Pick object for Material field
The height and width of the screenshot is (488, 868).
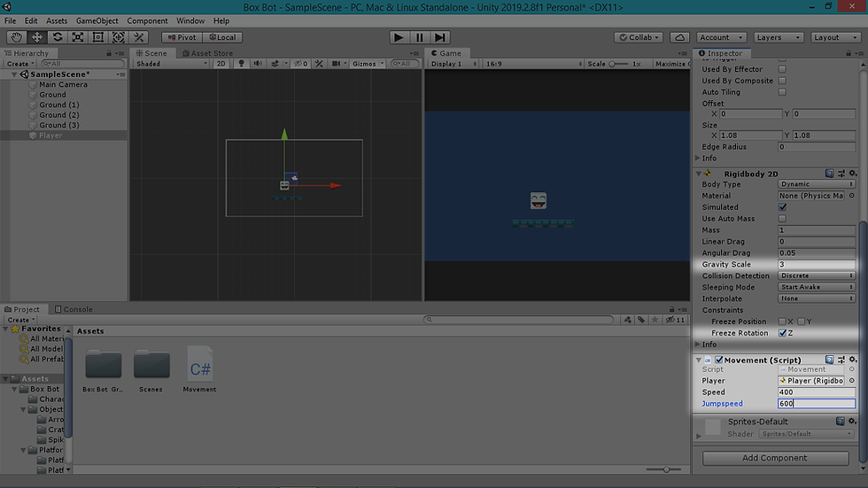852,196
